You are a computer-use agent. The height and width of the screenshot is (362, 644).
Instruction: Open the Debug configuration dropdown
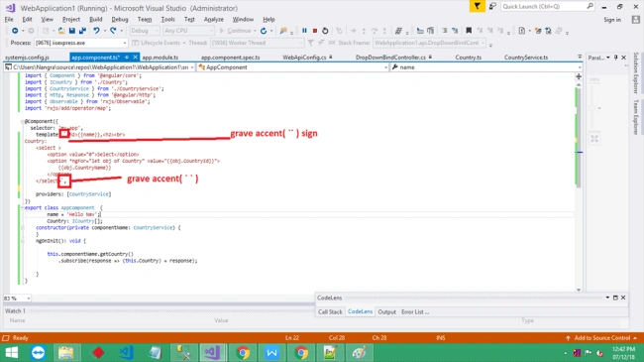pos(145,31)
